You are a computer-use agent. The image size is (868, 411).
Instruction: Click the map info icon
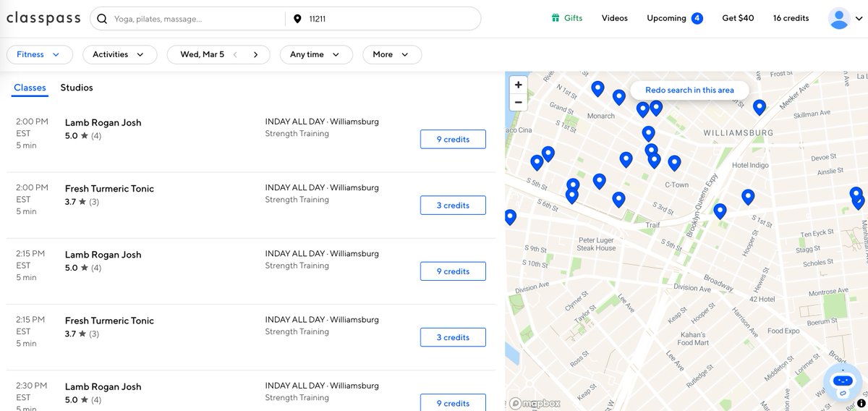[861, 403]
